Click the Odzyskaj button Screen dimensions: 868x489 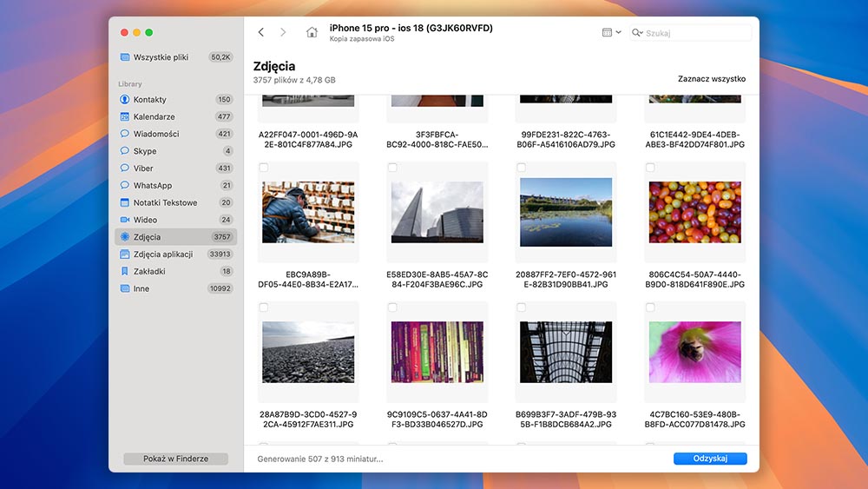coord(710,459)
